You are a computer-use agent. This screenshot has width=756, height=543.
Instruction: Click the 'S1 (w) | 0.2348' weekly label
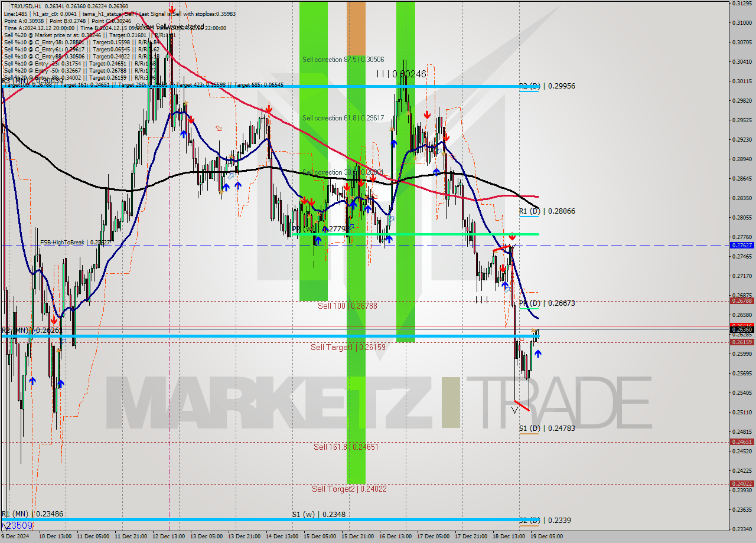[318, 515]
